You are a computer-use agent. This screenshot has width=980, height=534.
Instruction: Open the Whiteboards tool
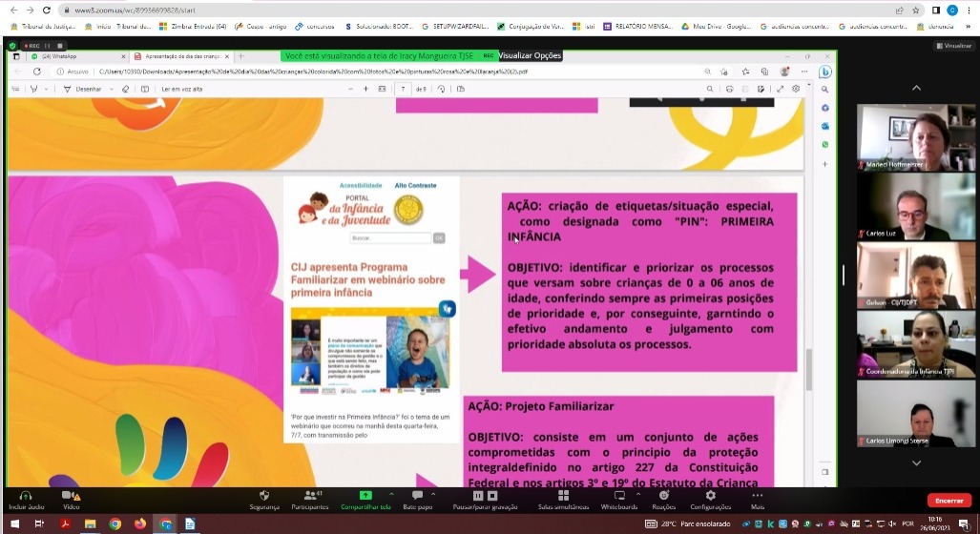(619, 496)
